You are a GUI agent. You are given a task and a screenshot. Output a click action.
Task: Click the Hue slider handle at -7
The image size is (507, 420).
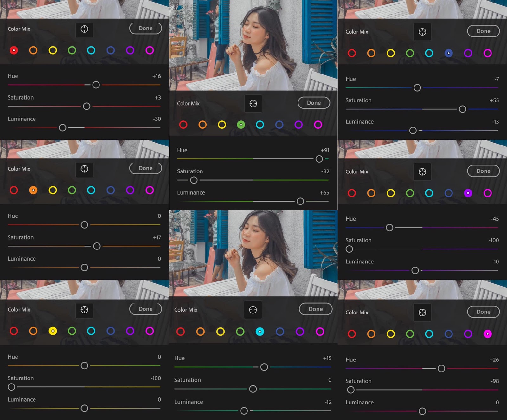[417, 88]
